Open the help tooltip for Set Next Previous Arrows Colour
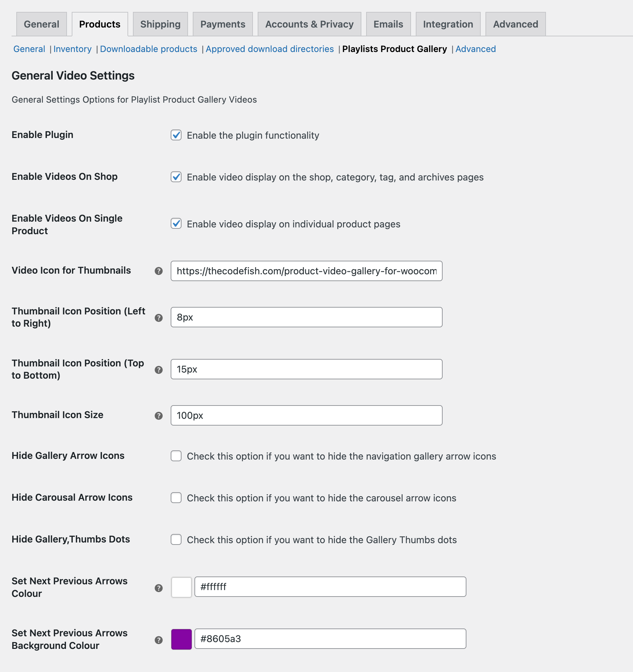The height and width of the screenshot is (672, 633). 158,587
